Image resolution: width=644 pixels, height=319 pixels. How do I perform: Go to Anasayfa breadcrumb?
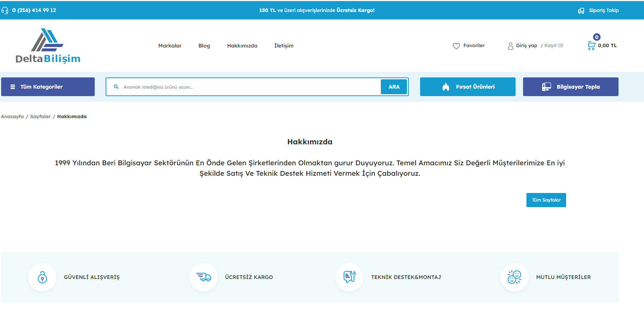click(x=12, y=117)
